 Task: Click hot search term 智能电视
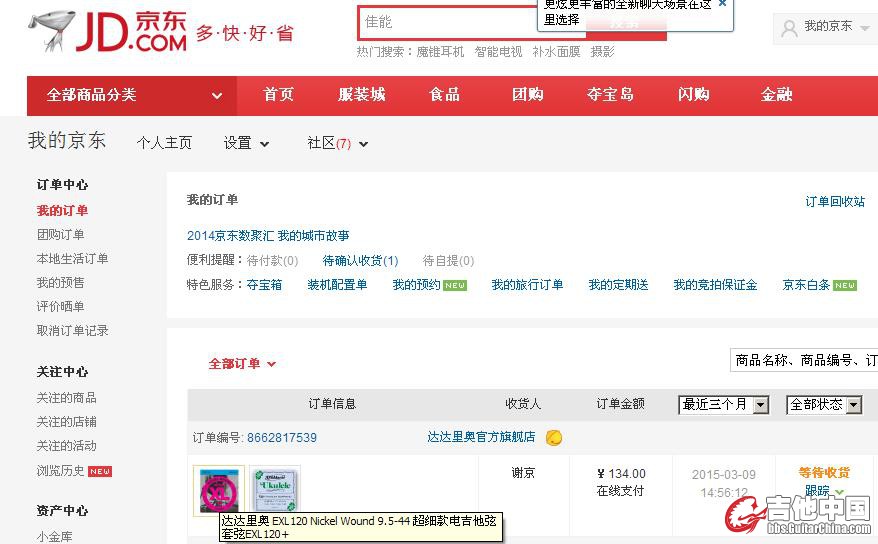(x=498, y=52)
